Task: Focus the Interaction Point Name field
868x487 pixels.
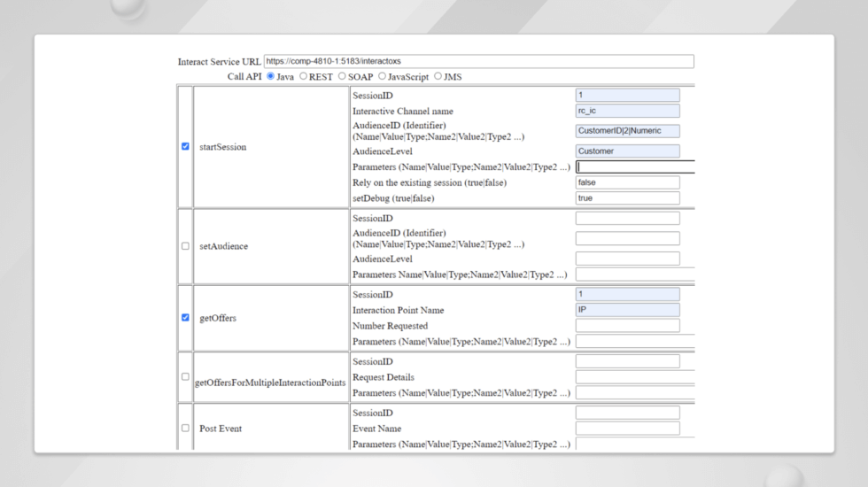Action: point(628,310)
